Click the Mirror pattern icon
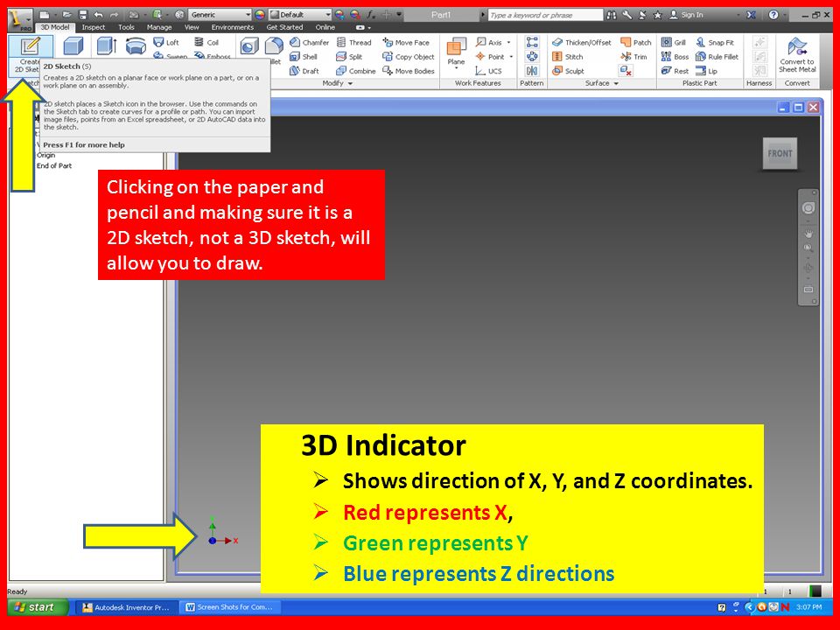 tap(532, 71)
